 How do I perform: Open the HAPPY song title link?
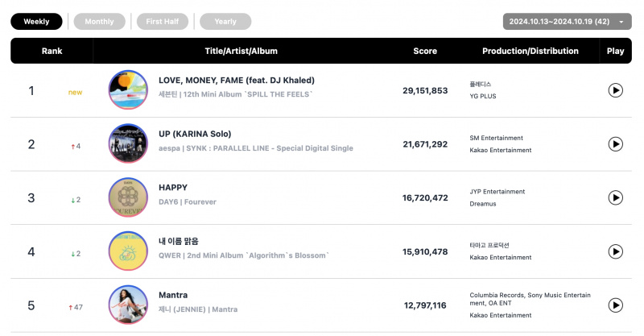pyautogui.click(x=173, y=188)
